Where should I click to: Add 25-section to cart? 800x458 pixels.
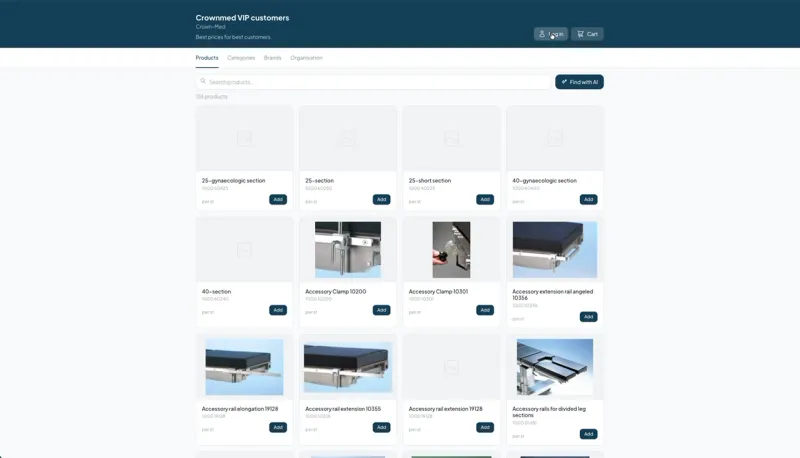click(x=382, y=199)
